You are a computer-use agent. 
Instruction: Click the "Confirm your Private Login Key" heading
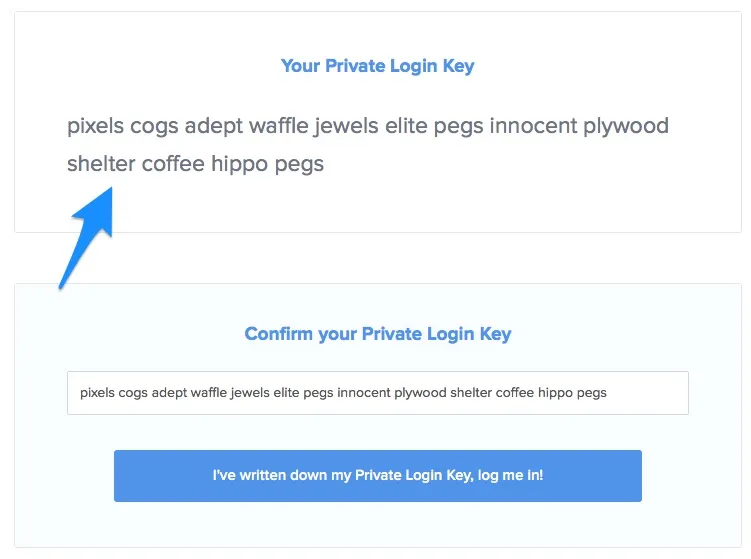(x=377, y=334)
